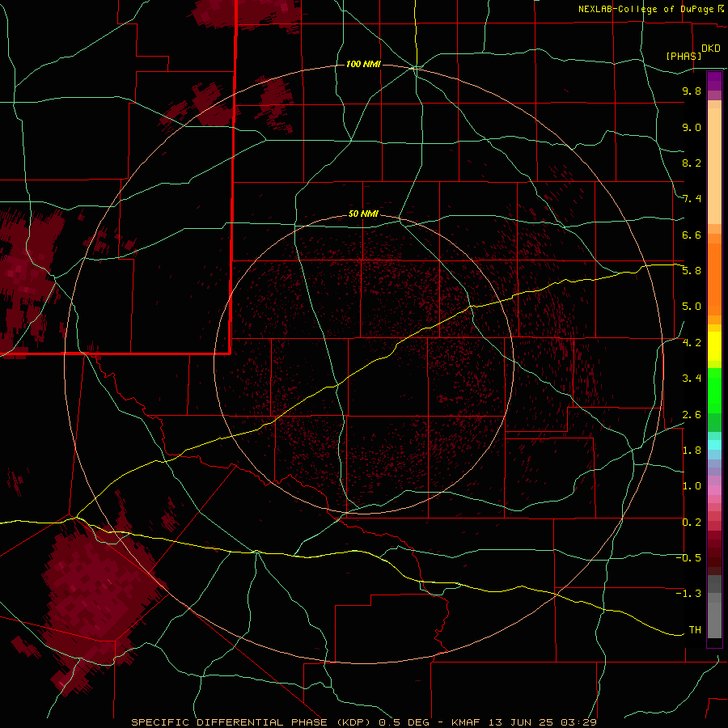Click the 8.2 scale value
The image size is (728, 728).
(x=692, y=163)
